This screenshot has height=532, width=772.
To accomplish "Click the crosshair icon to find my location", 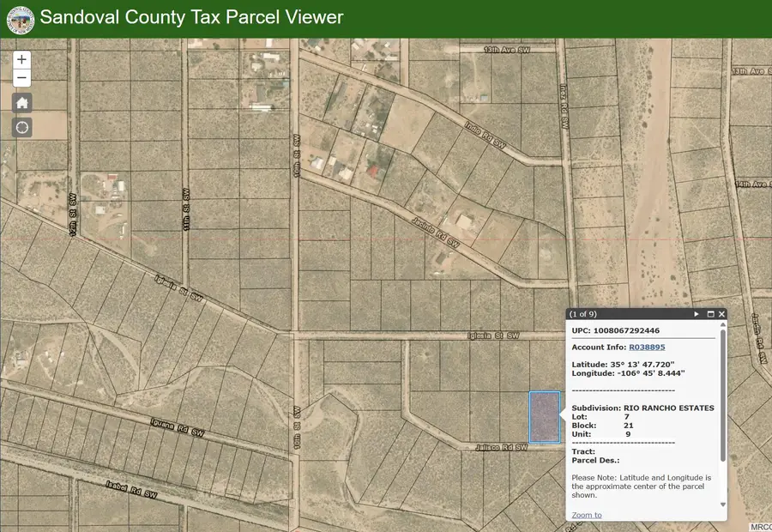I will [21, 126].
